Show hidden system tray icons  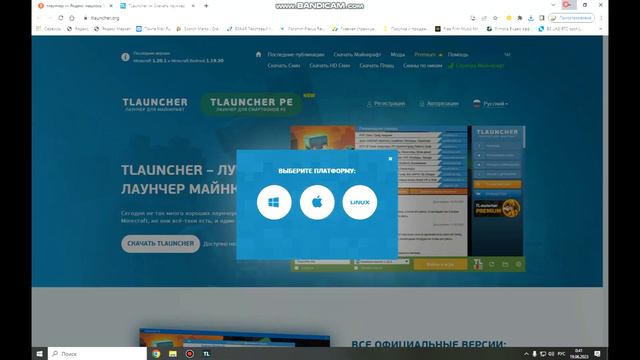tap(526, 354)
